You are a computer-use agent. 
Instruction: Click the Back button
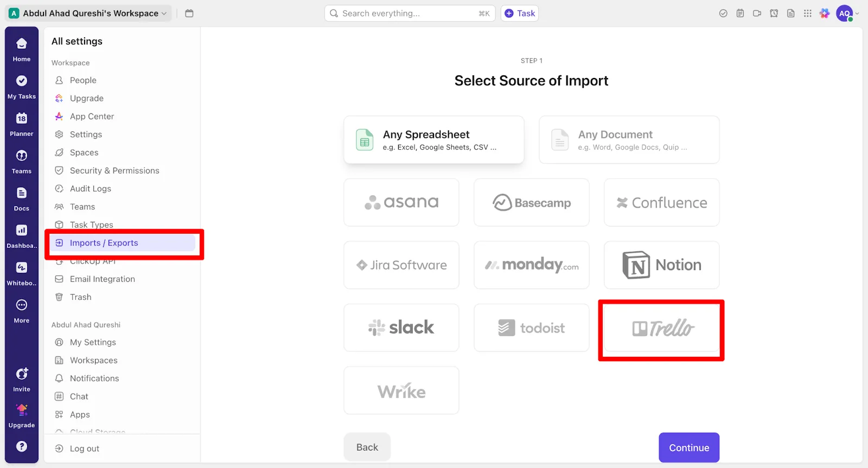click(x=367, y=447)
